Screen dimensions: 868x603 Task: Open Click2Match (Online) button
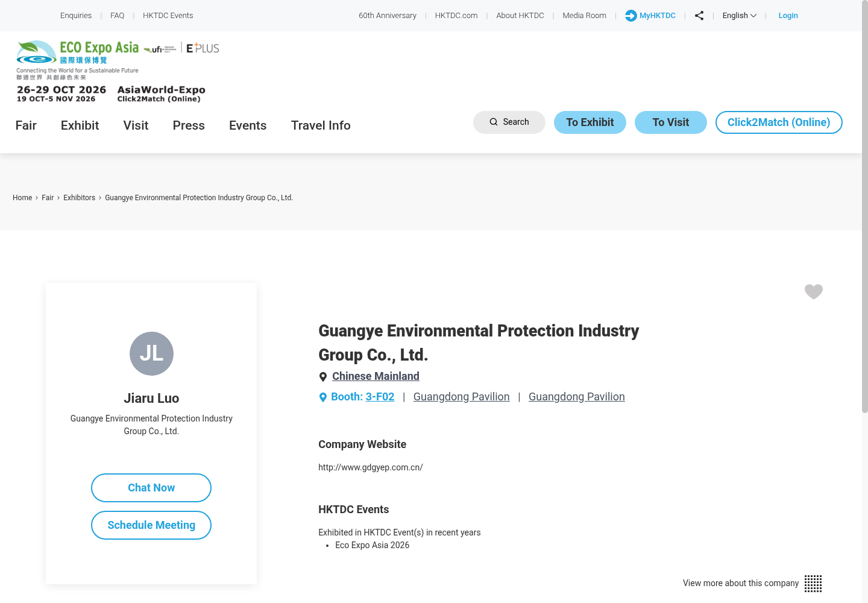tap(779, 122)
